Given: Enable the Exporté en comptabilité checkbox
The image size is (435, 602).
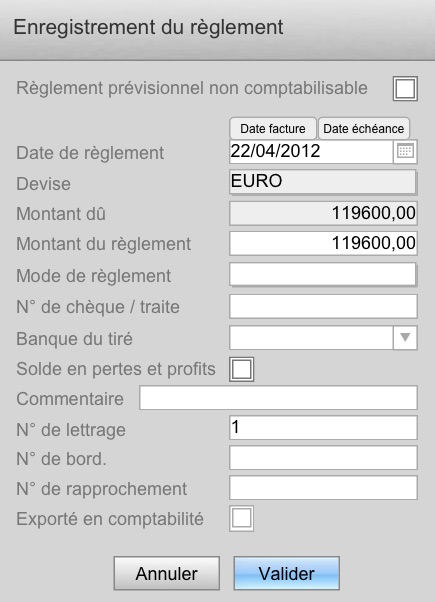Looking at the screenshot, I should click(241, 519).
